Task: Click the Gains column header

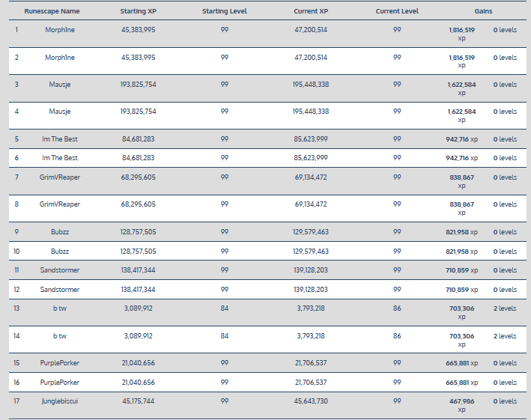Action: 483,12
